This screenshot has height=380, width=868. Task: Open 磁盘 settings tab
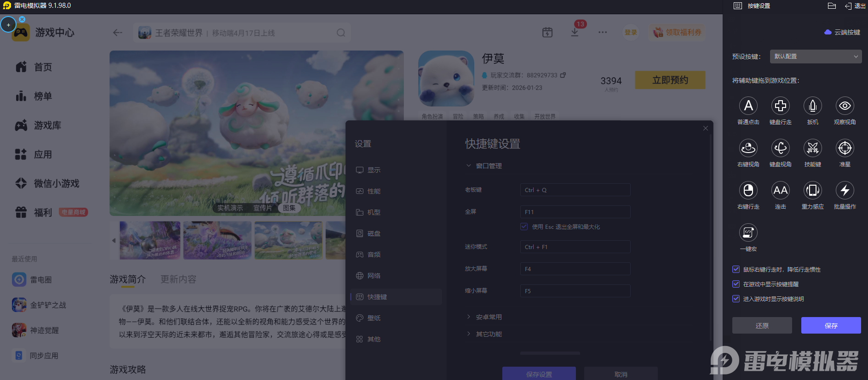click(x=396, y=233)
